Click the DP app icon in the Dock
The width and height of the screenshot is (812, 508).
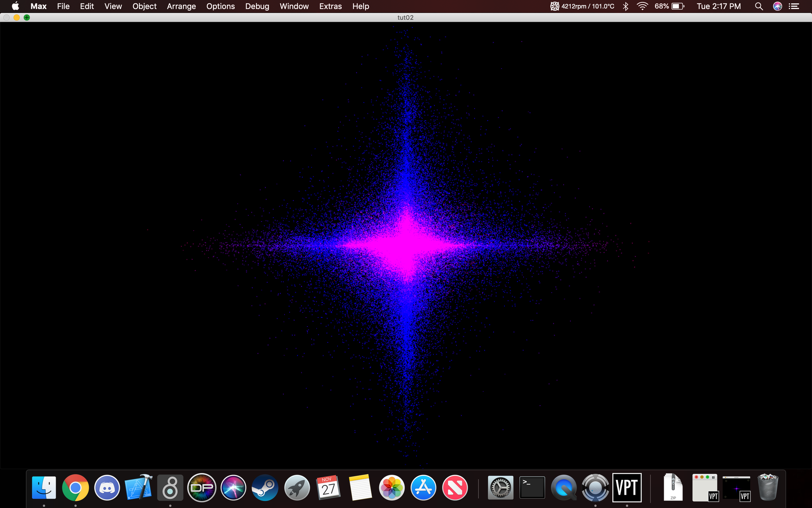click(x=202, y=488)
